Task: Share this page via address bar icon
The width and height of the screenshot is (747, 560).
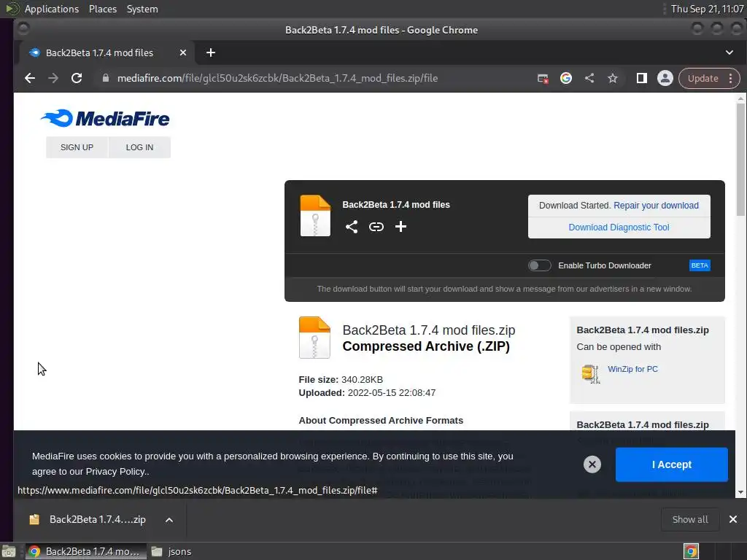Action: (x=589, y=78)
